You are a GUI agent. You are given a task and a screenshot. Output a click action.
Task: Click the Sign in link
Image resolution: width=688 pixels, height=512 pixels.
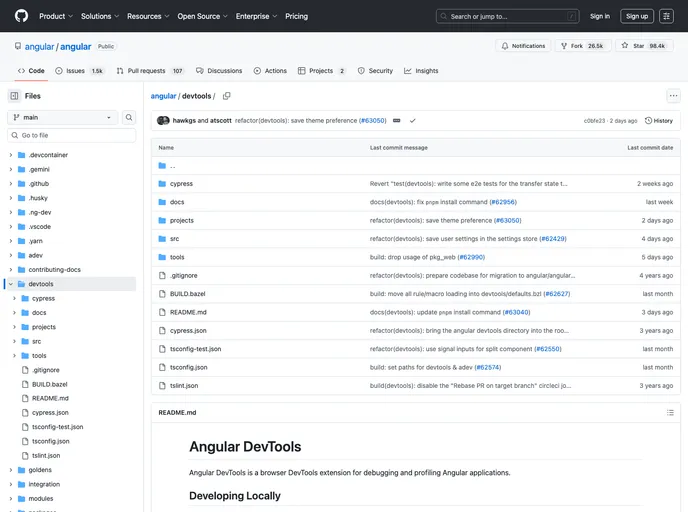click(600, 16)
